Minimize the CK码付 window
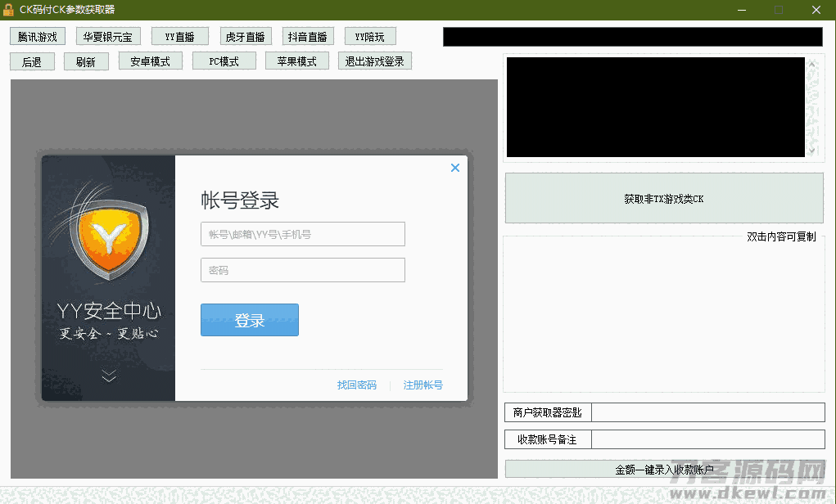This screenshot has width=836, height=504. (742, 10)
